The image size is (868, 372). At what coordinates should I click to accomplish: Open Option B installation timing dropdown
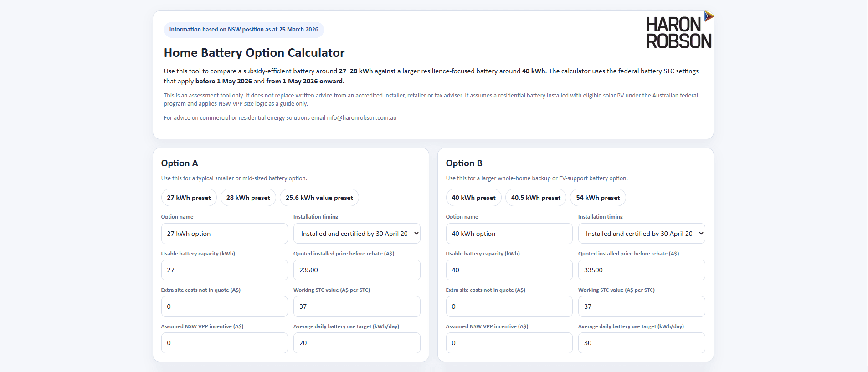(x=641, y=234)
